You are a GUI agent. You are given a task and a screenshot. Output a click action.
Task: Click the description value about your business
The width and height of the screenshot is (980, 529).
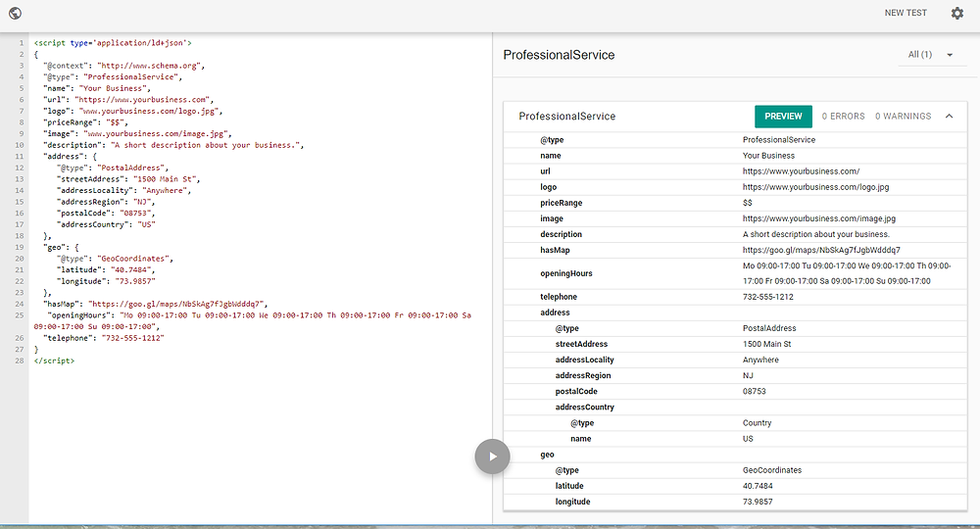coord(815,234)
